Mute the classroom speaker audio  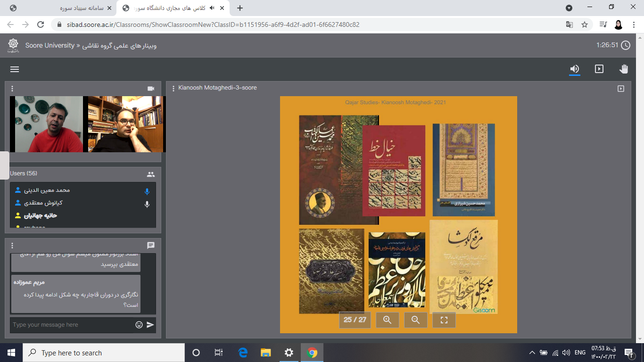coord(574,69)
